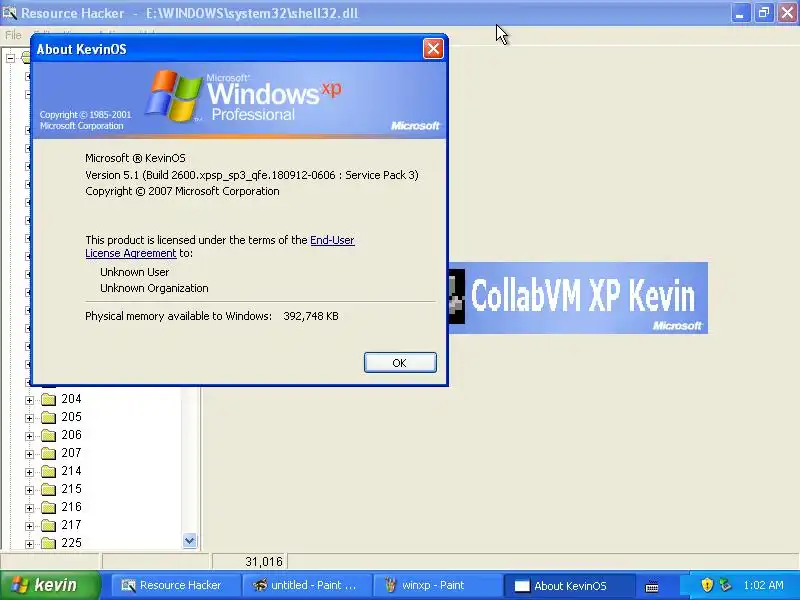This screenshot has width=800, height=600.
Task: Click the 1:02 AM system clock
Action: coord(764,585)
